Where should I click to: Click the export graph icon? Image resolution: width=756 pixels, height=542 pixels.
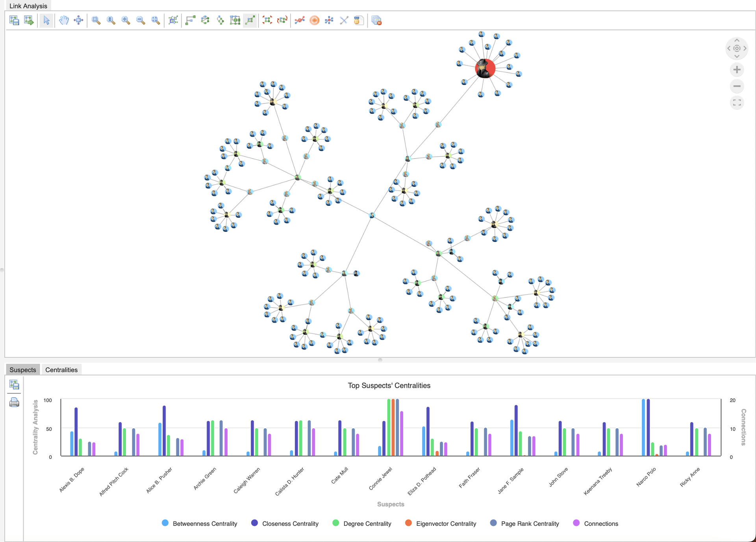(29, 20)
